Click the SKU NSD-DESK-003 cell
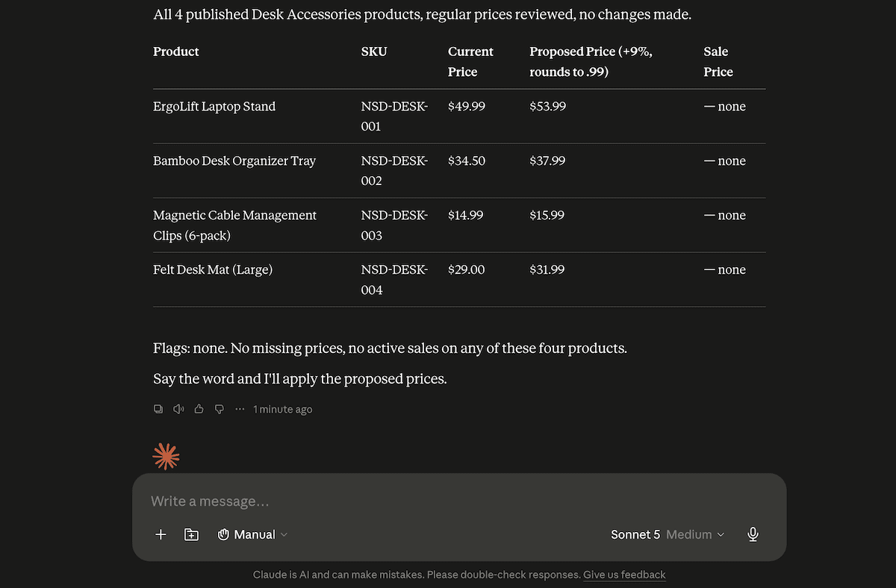 click(x=394, y=225)
